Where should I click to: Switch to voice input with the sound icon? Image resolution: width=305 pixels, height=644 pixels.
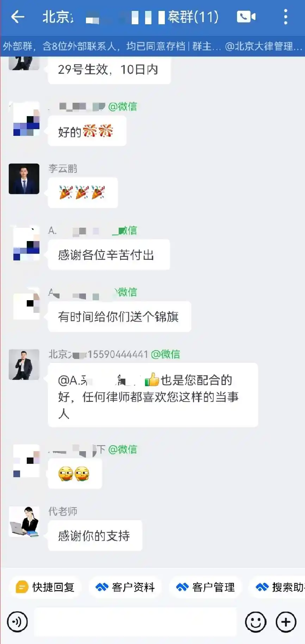pos(17,622)
